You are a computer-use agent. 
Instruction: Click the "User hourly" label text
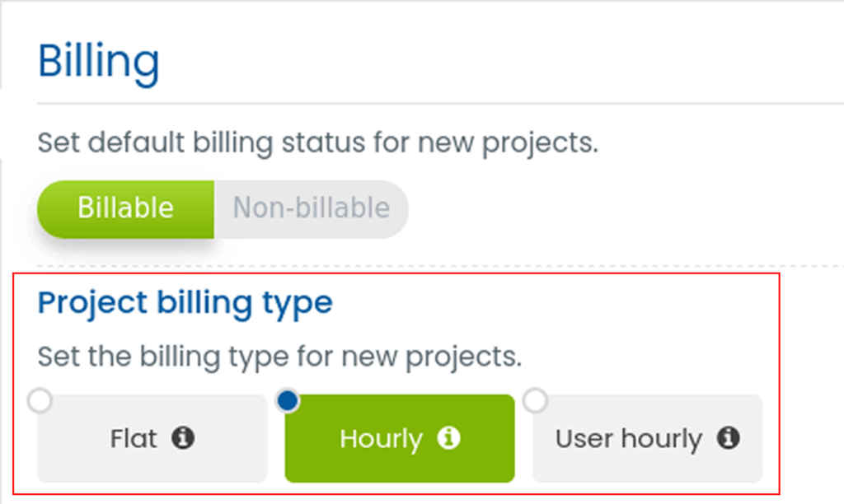coord(628,439)
